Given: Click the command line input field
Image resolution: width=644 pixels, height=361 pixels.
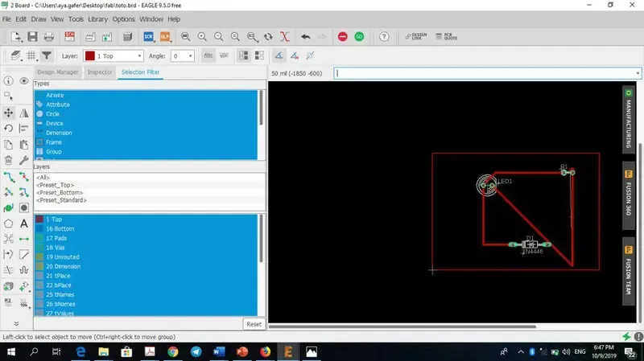Looking at the screenshot, I should pyautogui.click(x=483, y=73).
